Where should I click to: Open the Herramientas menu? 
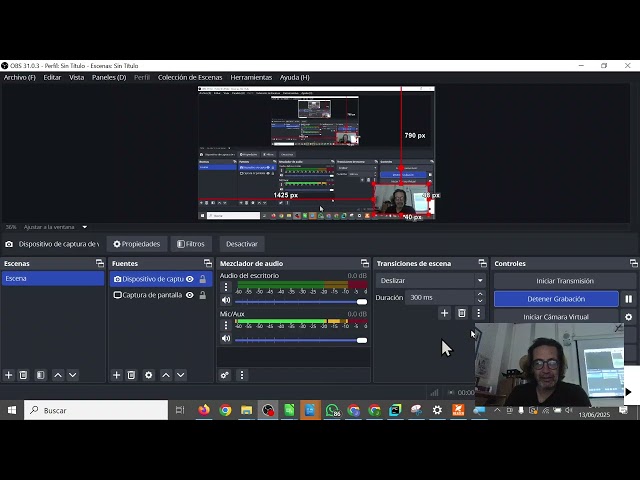(251, 77)
